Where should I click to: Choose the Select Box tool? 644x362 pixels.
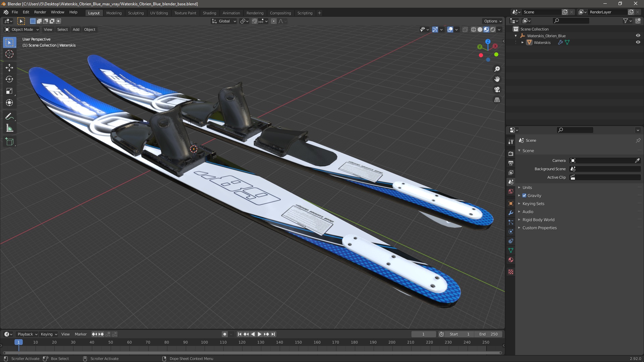[9, 43]
